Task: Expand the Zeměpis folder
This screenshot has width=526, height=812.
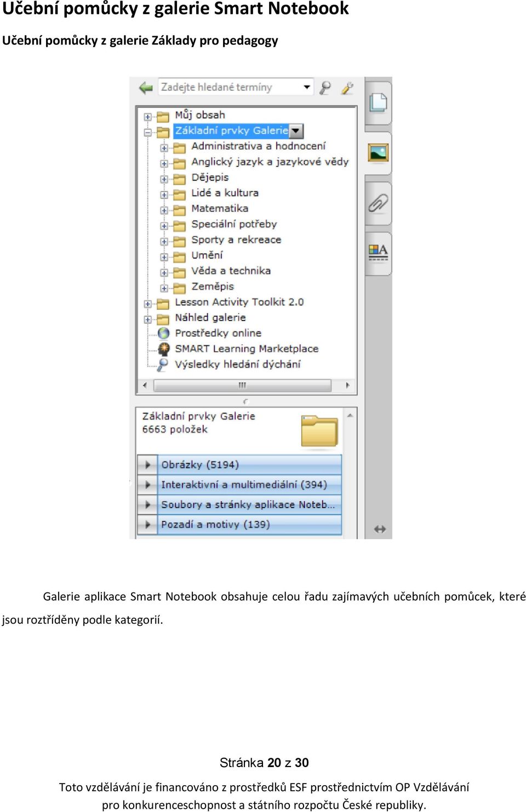Action: (x=164, y=288)
